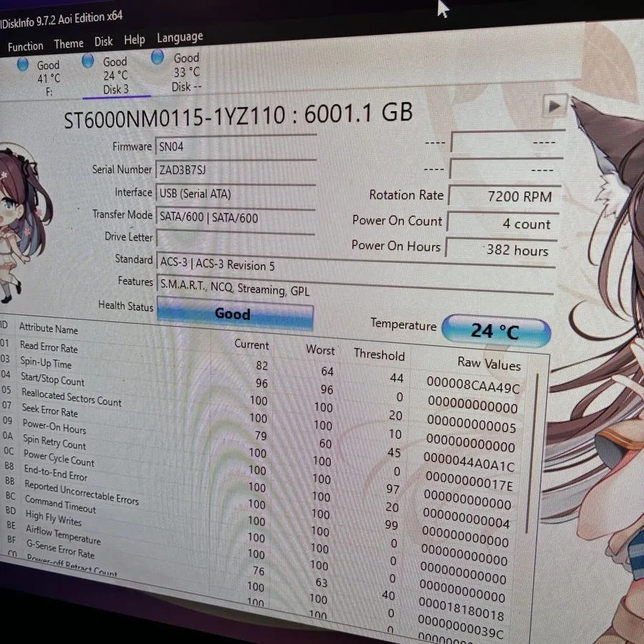This screenshot has width=644, height=644.
Task: Click the Raw Values column header
Action: tap(489, 363)
